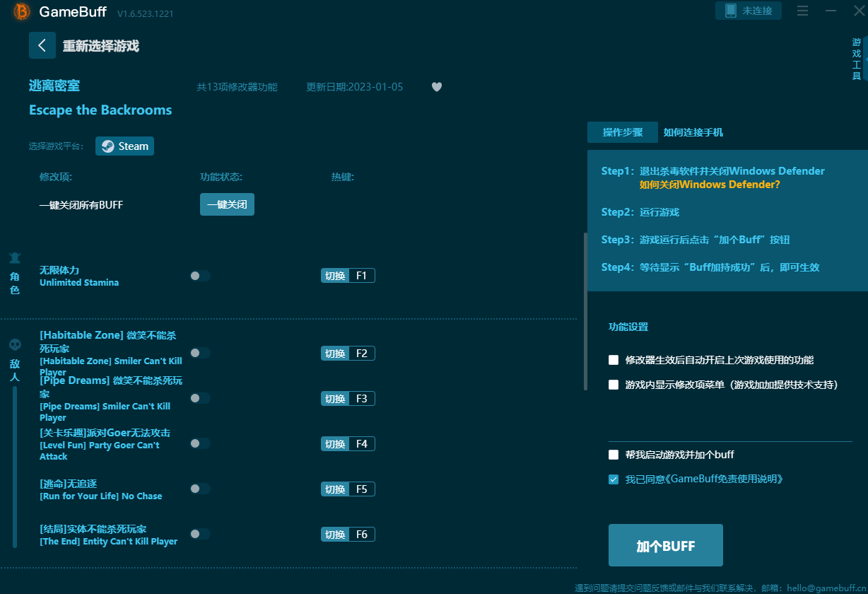Click 一键关闭 button

pos(227,204)
